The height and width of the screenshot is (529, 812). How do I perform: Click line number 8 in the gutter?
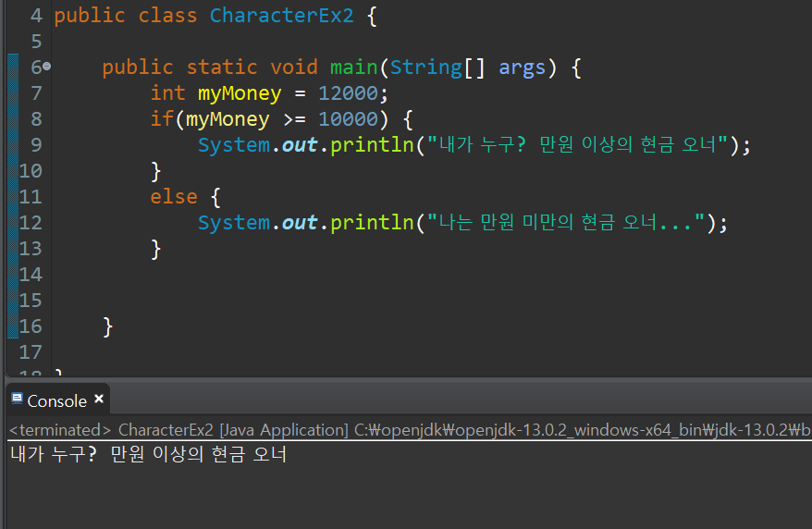point(36,119)
